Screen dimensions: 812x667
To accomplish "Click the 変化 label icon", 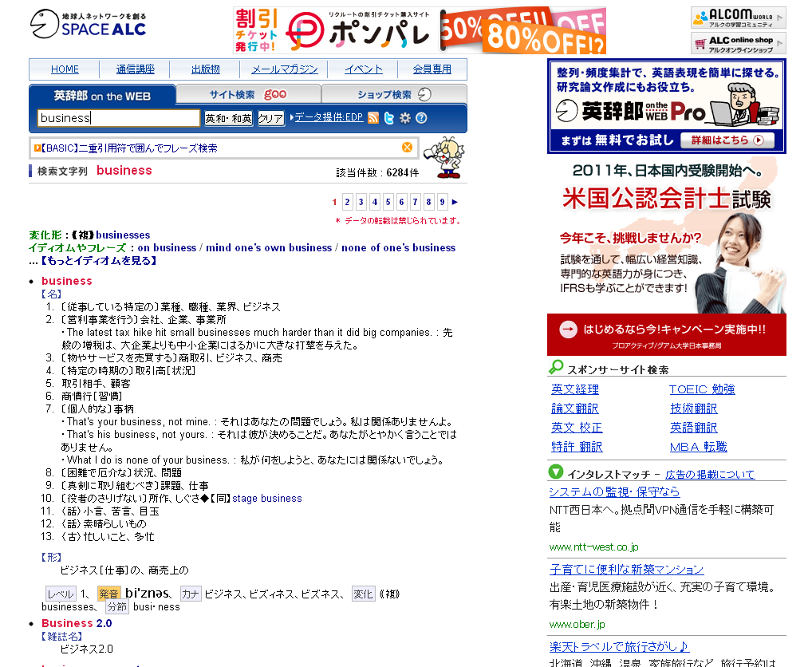I will pyautogui.click(x=363, y=594).
